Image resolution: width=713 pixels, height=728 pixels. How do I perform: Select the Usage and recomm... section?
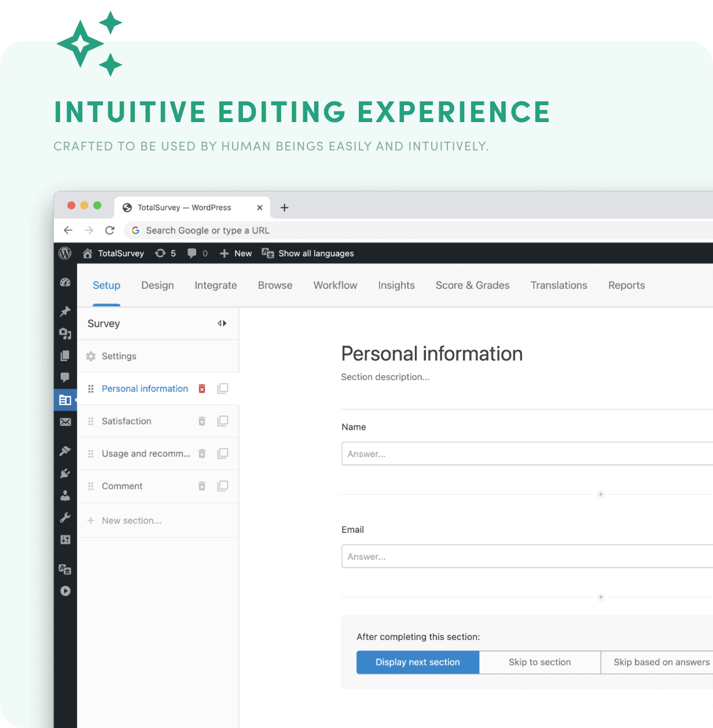pyautogui.click(x=146, y=454)
